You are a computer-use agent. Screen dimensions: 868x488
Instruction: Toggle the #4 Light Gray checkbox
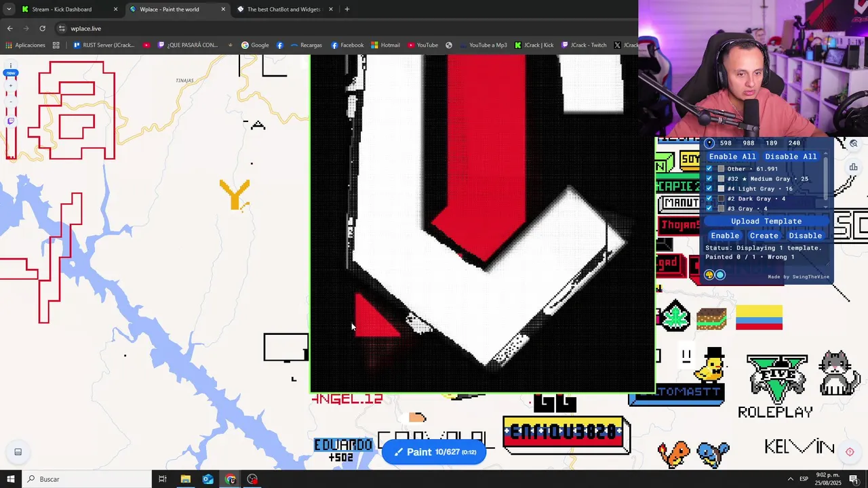tap(709, 188)
